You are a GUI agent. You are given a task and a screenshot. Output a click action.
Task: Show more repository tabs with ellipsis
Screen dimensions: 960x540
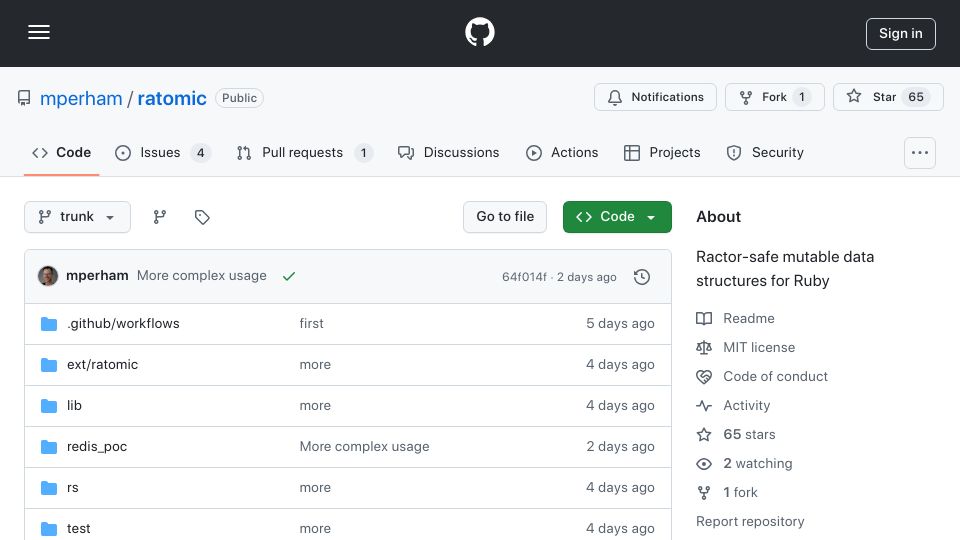[920, 152]
